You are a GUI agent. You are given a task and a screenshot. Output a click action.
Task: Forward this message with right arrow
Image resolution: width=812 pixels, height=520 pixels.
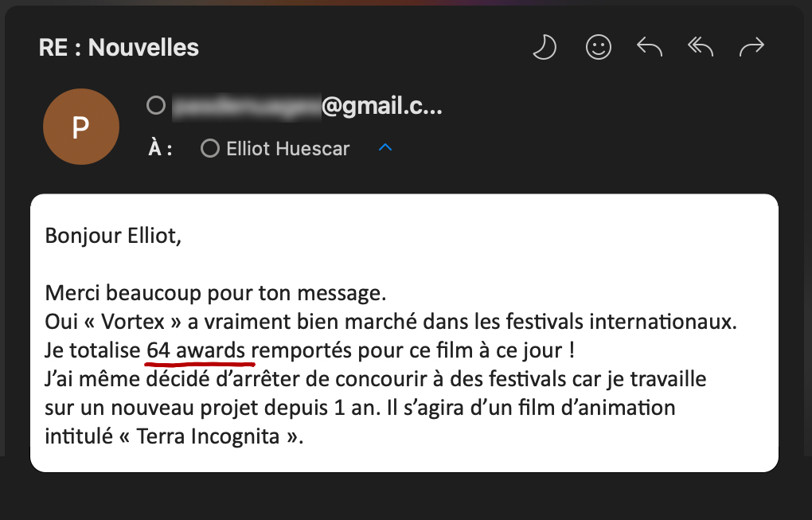tap(751, 48)
